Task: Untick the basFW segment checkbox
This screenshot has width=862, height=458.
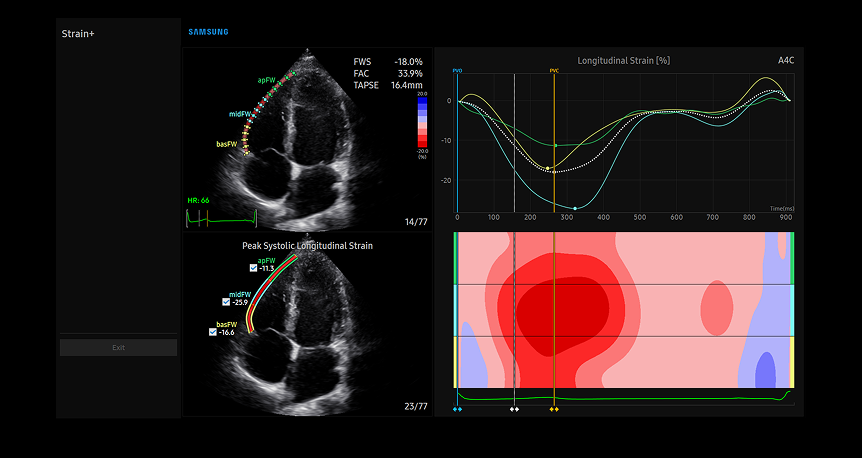Action: [x=213, y=332]
